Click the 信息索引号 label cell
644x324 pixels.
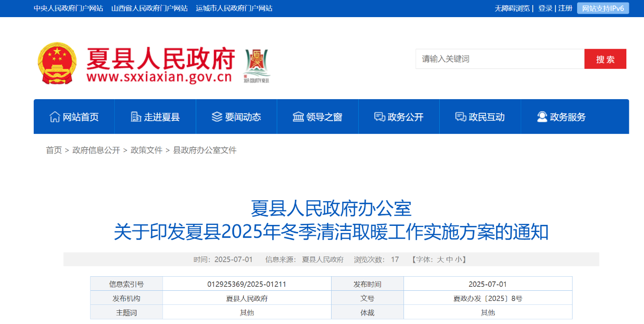tap(126, 284)
